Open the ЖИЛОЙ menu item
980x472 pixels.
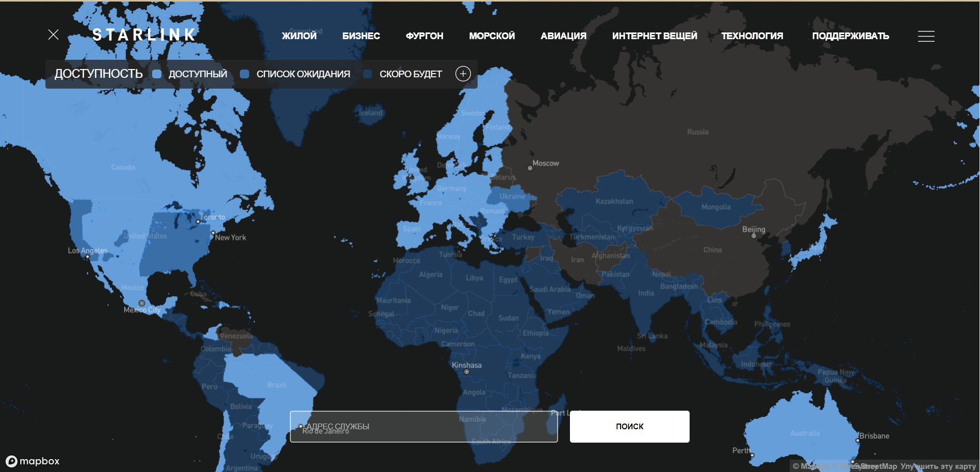[x=299, y=36]
